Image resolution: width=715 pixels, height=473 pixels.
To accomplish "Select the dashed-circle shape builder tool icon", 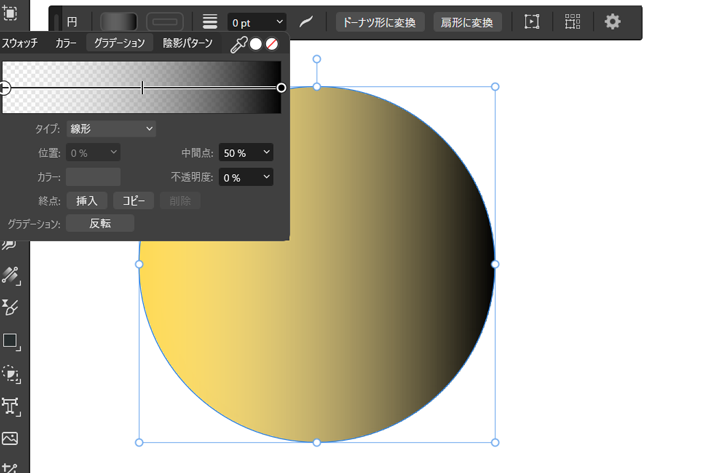I will tap(11, 374).
